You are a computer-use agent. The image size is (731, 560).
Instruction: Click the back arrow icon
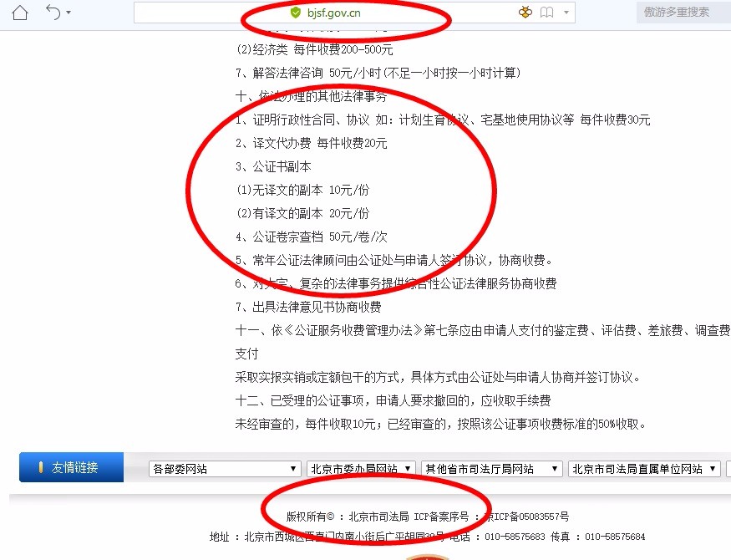pyautogui.click(x=53, y=13)
